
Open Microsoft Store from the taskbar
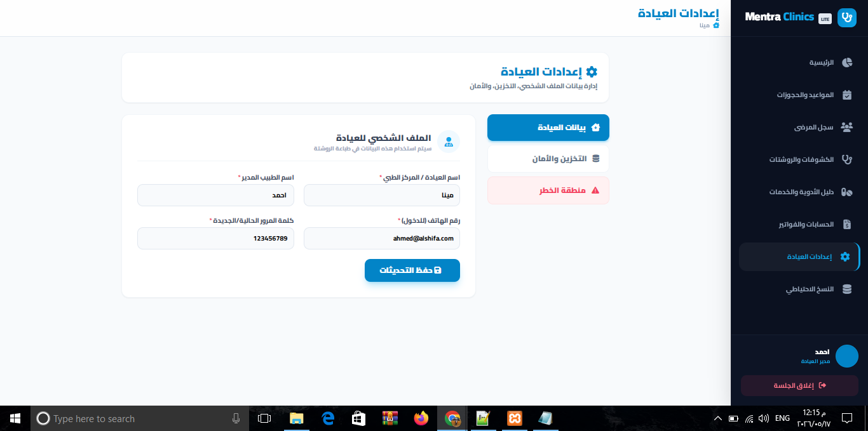pos(358,418)
